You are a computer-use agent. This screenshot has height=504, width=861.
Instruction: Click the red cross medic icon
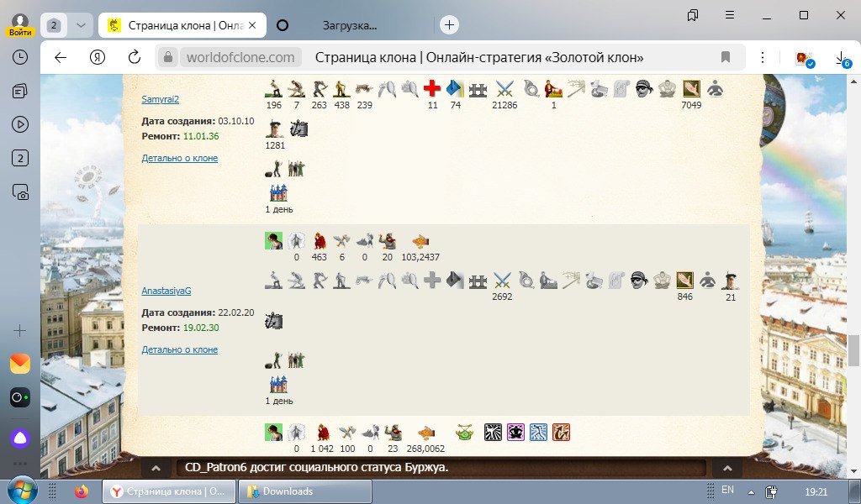(x=432, y=88)
